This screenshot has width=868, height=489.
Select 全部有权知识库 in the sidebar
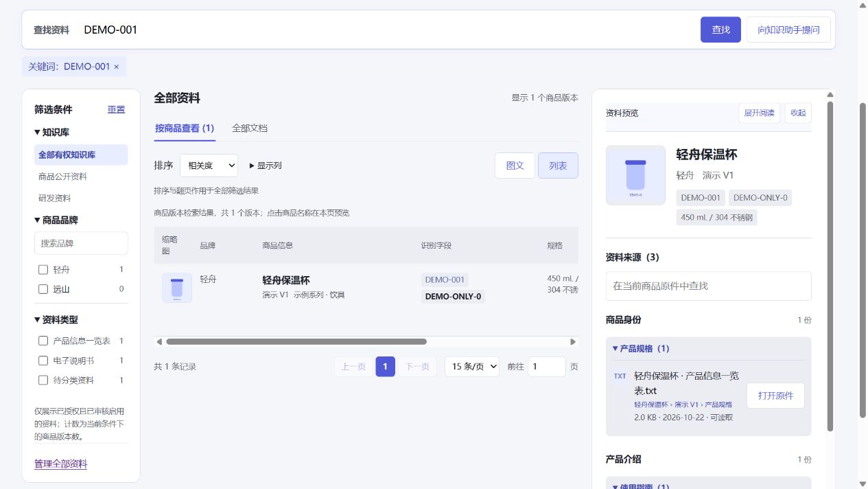[x=81, y=155]
